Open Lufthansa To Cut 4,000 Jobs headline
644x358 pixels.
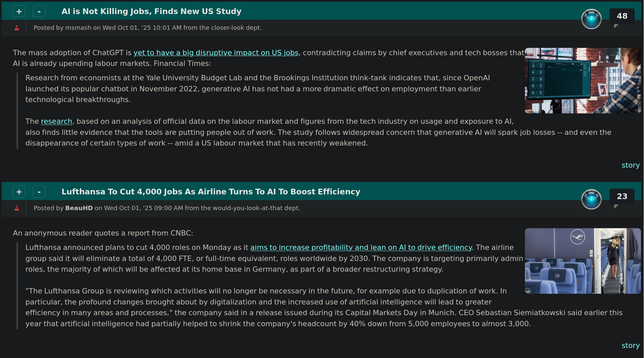211,192
